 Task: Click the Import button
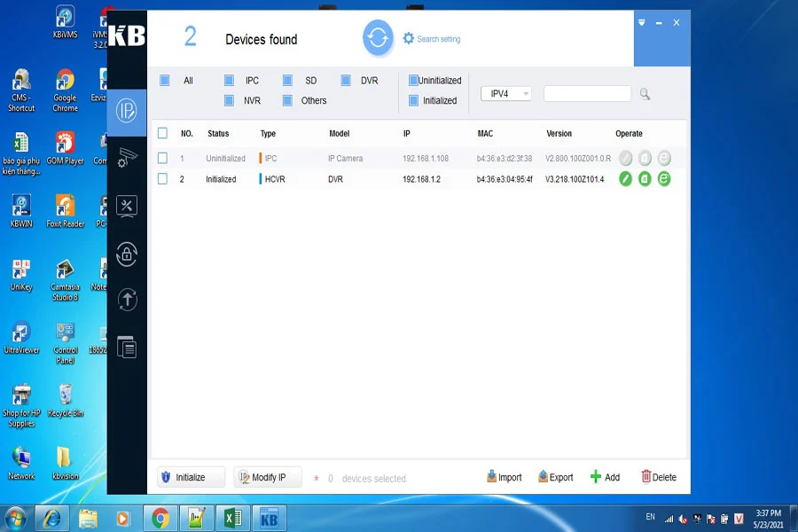pyautogui.click(x=505, y=477)
